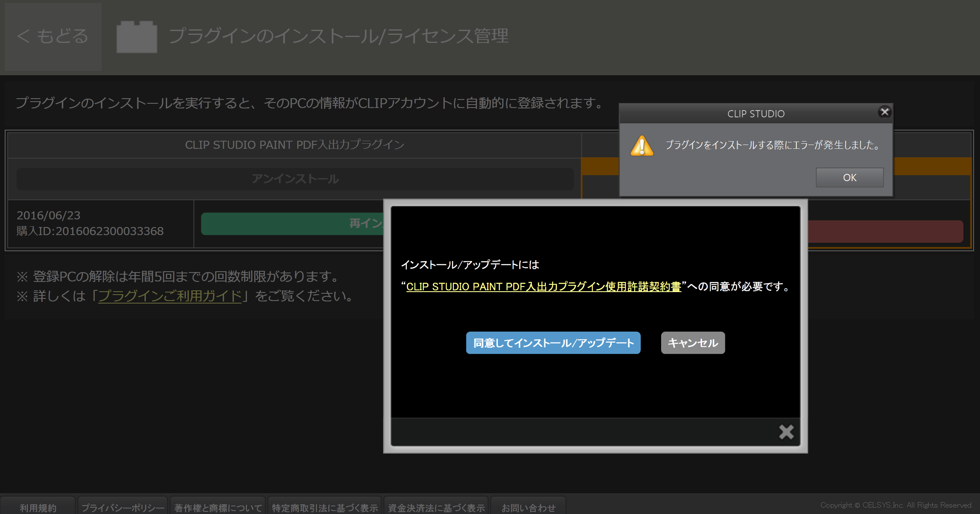Open the プライバシーポリシー footer tab

tap(122, 508)
